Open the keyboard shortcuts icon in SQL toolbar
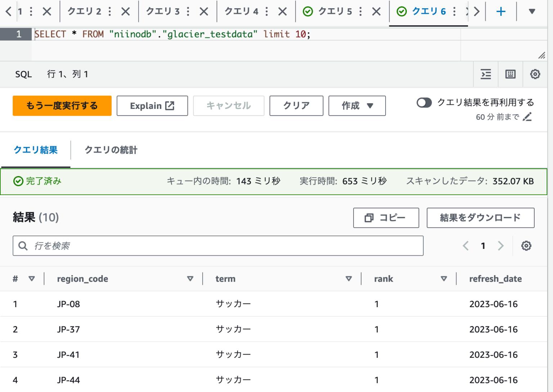 pos(510,74)
